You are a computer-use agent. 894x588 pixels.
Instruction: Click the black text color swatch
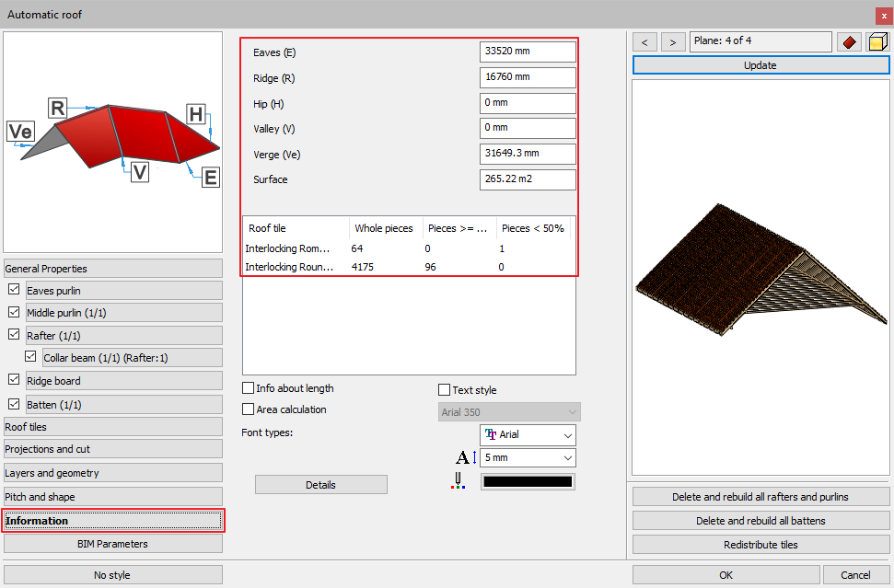pyautogui.click(x=528, y=481)
